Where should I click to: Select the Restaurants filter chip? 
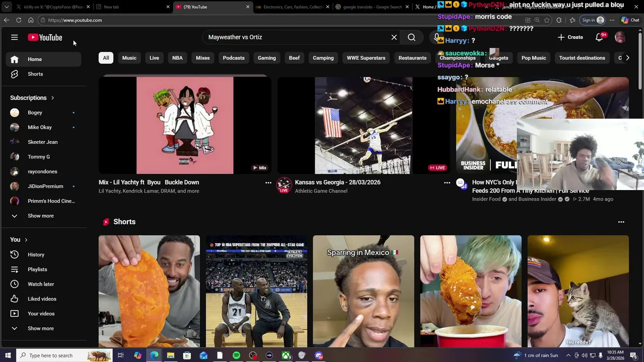click(x=413, y=58)
